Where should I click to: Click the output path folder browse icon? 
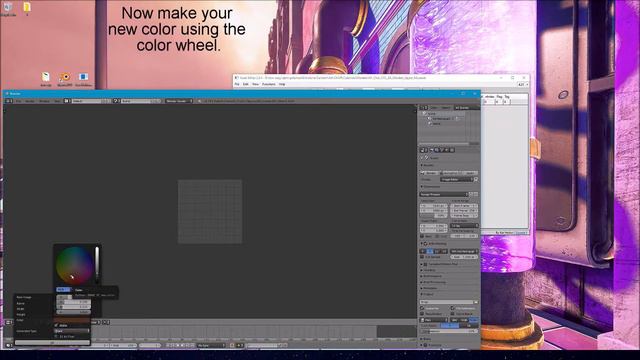coord(476,302)
